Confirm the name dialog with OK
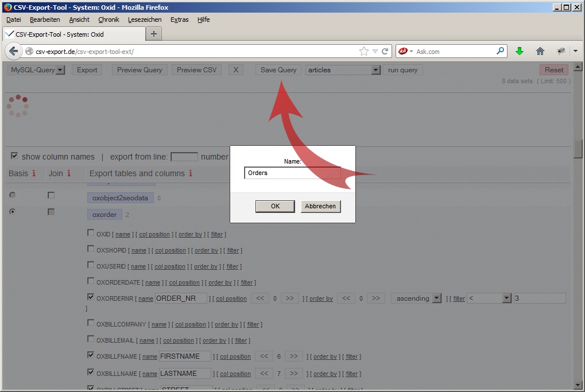The width and height of the screenshot is (585, 392). click(x=275, y=206)
